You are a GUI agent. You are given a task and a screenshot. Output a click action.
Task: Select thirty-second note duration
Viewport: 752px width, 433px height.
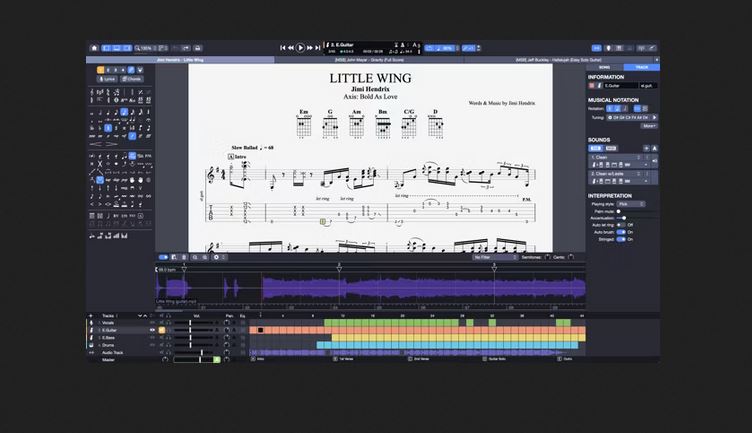132,112
